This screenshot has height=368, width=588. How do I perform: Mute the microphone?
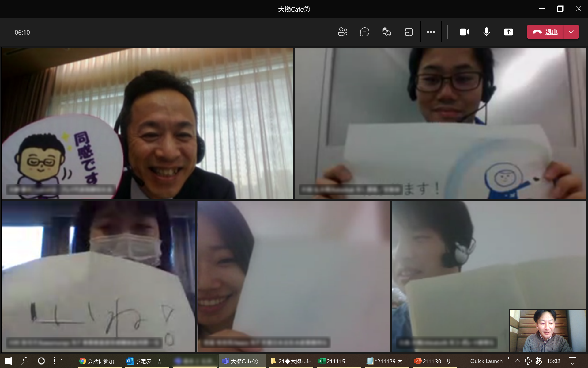click(x=486, y=32)
